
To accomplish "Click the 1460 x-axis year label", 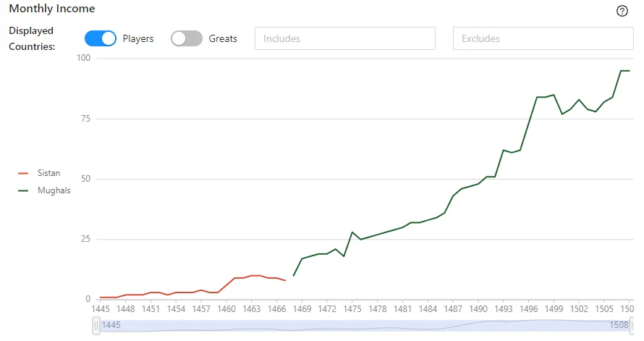I will point(226,309).
